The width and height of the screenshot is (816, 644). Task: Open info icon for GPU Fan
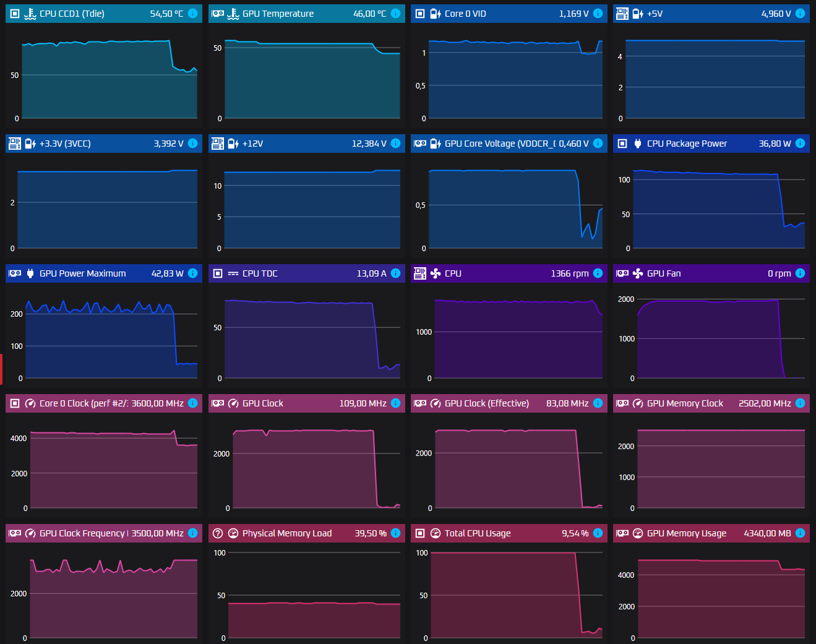801,273
